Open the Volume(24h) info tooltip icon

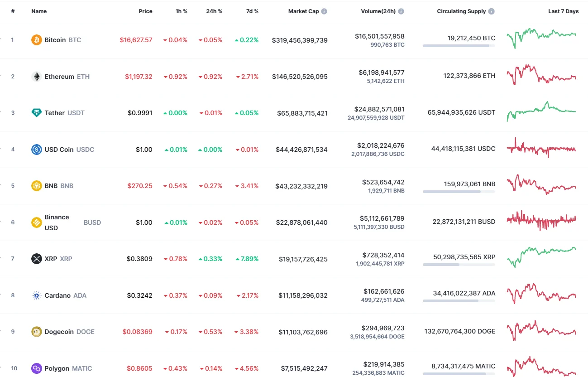(x=401, y=11)
